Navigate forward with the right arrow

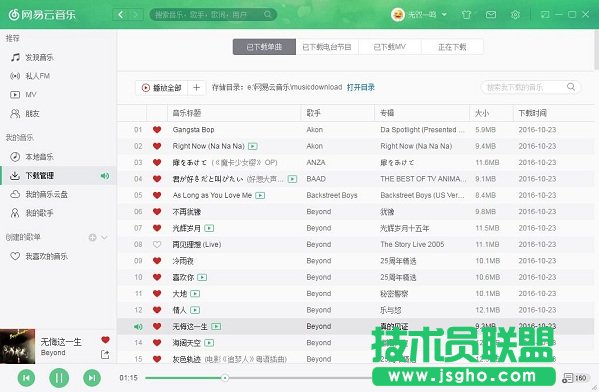coord(135,15)
